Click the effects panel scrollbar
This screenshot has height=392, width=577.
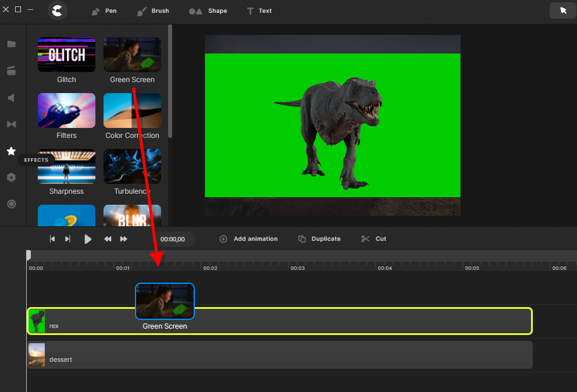tap(170, 81)
